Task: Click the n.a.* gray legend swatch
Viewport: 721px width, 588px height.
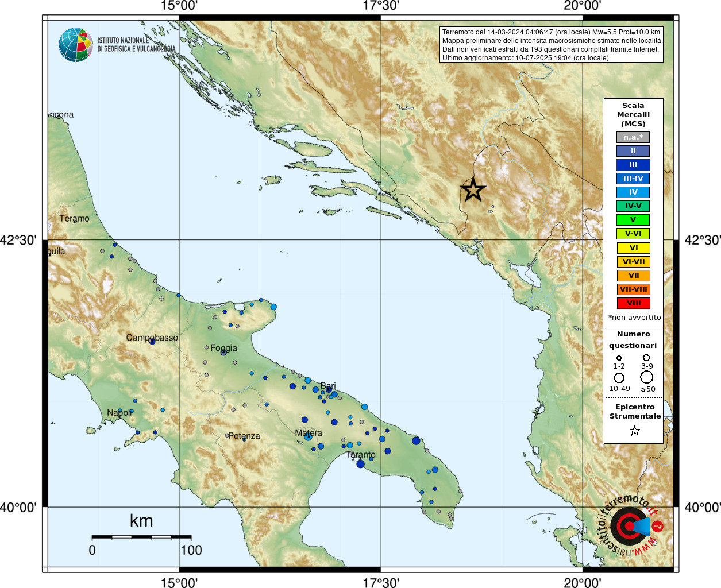Action: tap(633, 137)
